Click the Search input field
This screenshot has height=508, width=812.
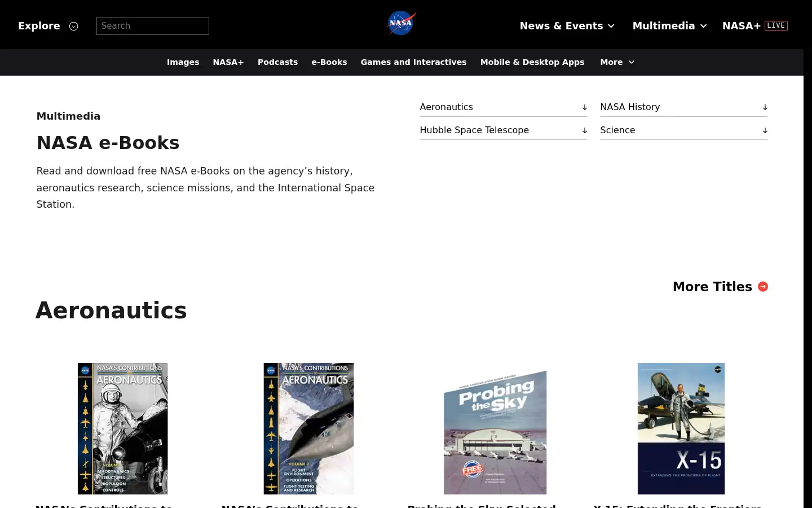click(153, 26)
